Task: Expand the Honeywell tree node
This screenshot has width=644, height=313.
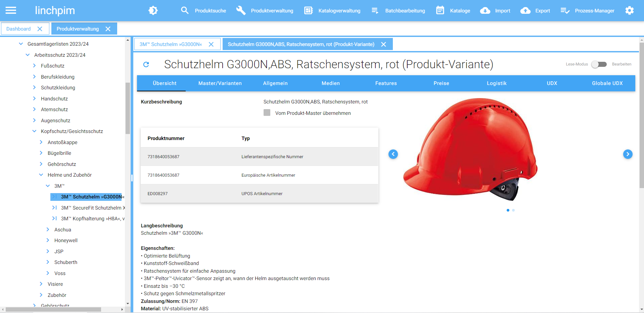Action: click(48, 240)
